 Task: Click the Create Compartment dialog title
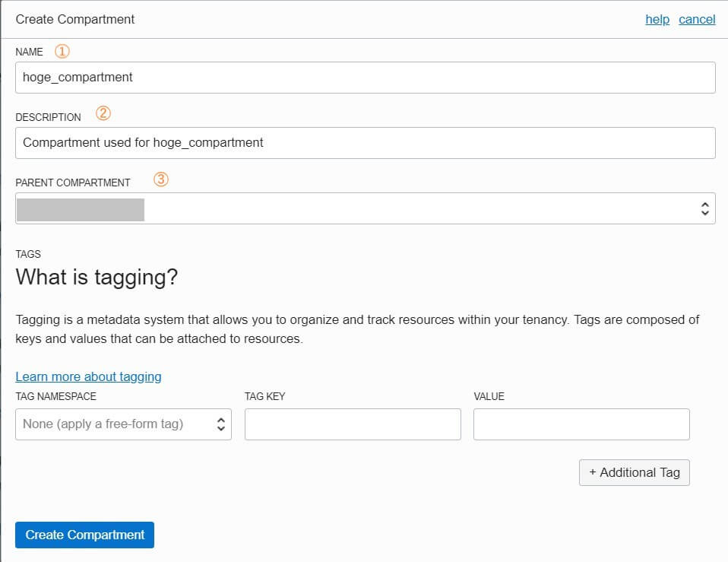tap(75, 20)
